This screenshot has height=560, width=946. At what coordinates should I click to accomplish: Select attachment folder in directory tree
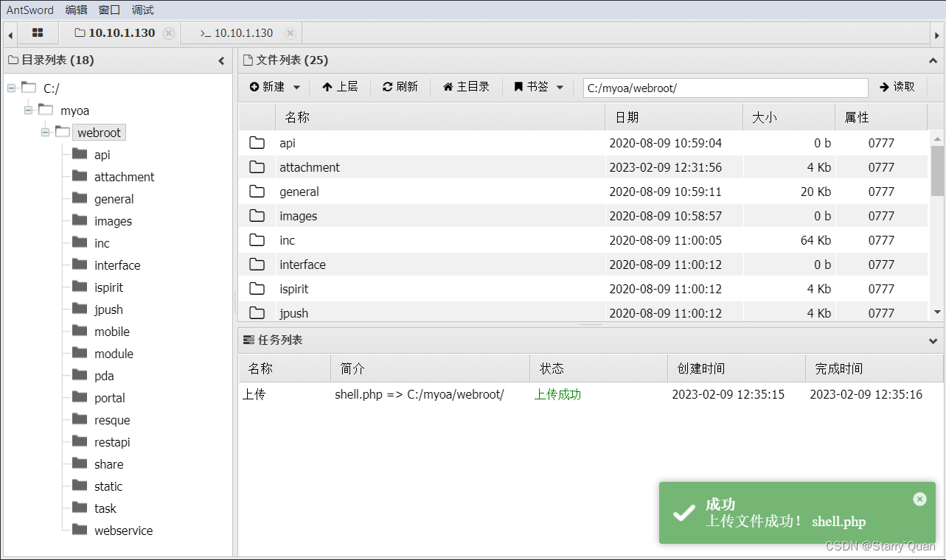(x=124, y=177)
